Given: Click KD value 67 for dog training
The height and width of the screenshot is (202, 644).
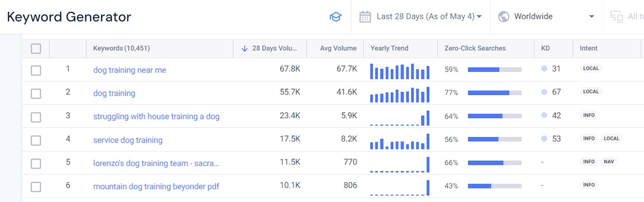Looking at the screenshot, I should 557,92.
